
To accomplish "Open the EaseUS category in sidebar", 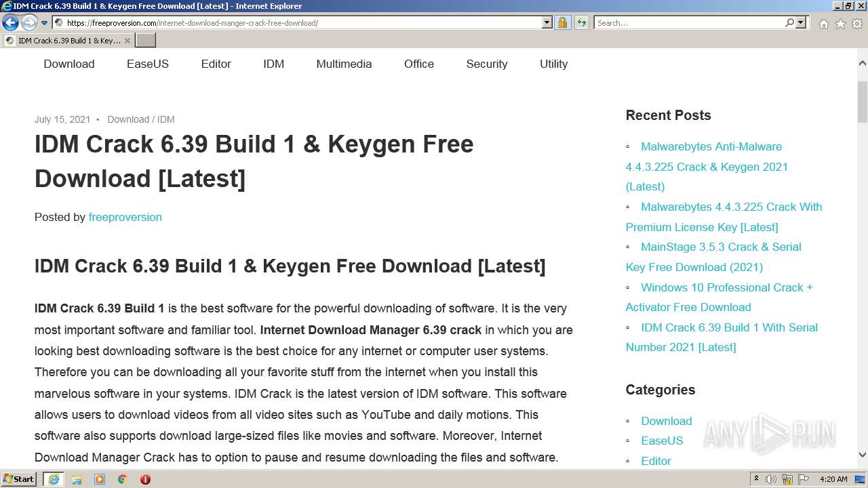I will point(662,441).
